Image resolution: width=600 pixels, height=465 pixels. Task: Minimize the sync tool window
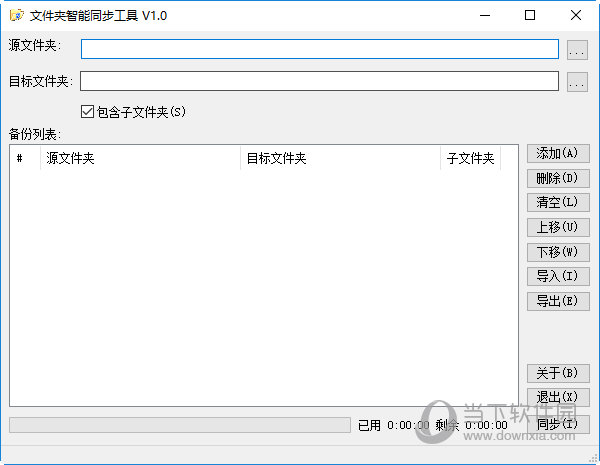coord(485,16)
